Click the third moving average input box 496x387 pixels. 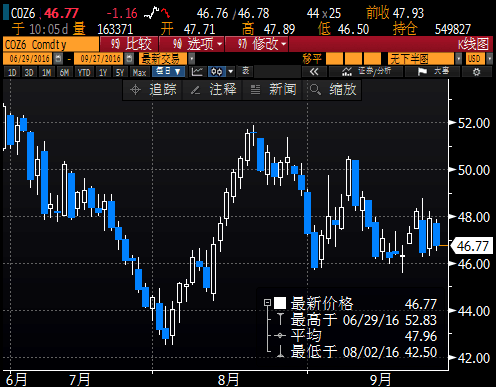(372, 59)
